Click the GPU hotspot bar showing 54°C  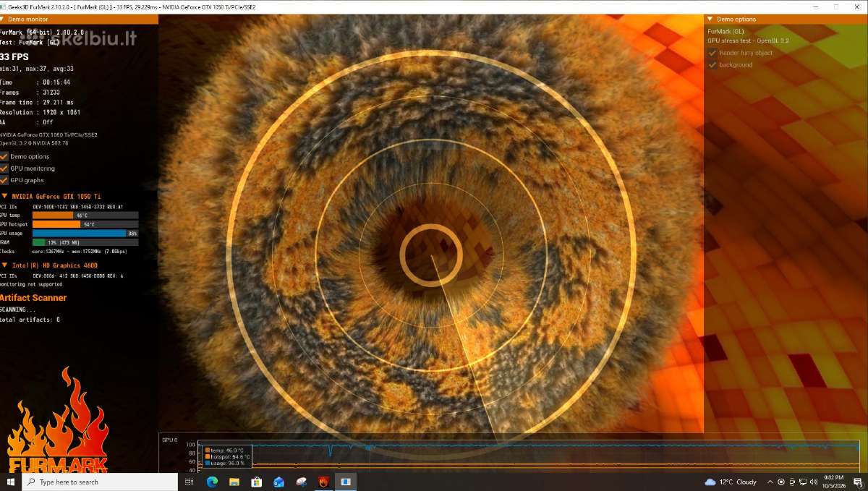[x=85, y=224]
